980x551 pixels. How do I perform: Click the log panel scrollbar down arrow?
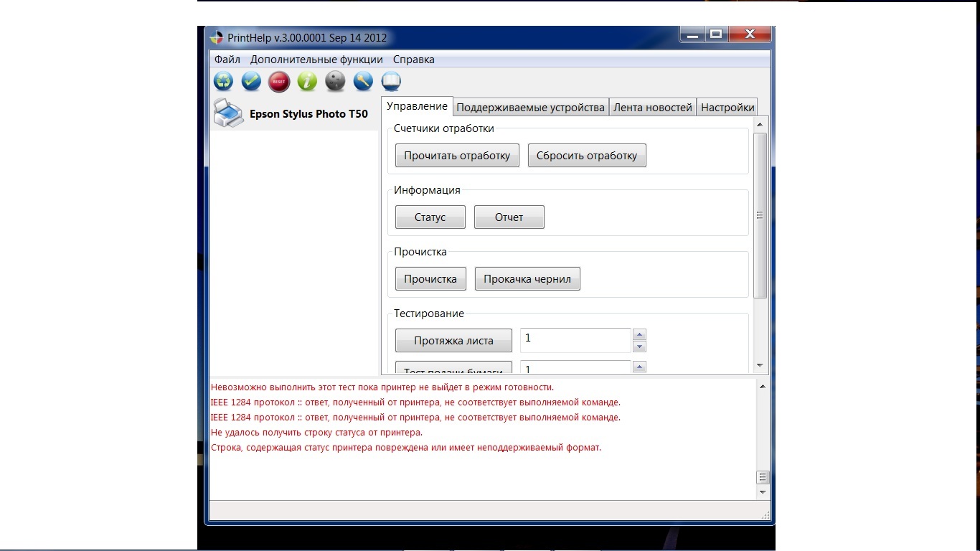point(763,493)
